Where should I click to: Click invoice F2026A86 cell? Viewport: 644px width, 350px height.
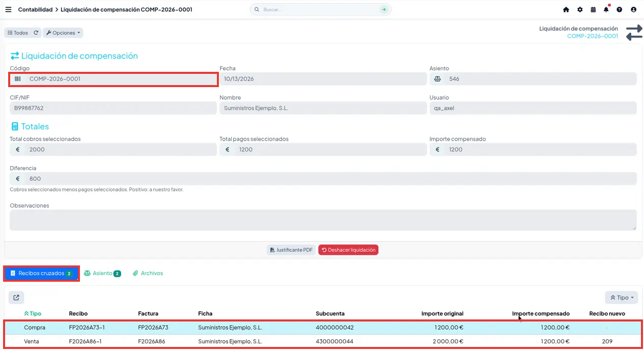pos(152,341)
